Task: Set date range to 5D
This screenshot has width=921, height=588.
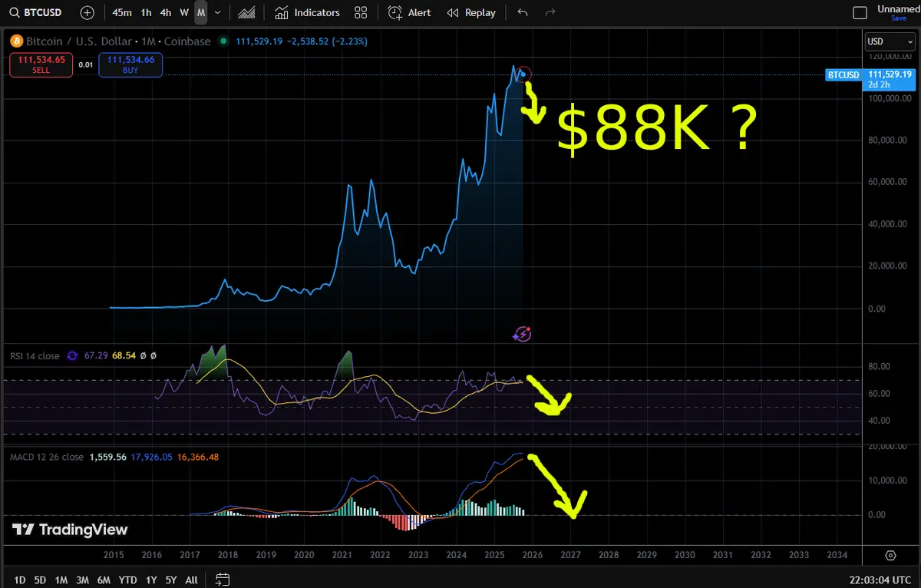Action: tap(40, 580)
